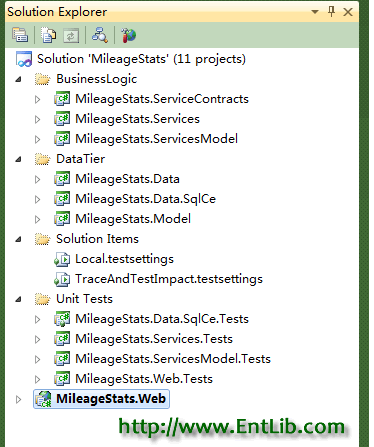Close the Solution Explorer panel
The height and width of the screenshot is (447, 374).
point(348,12)
